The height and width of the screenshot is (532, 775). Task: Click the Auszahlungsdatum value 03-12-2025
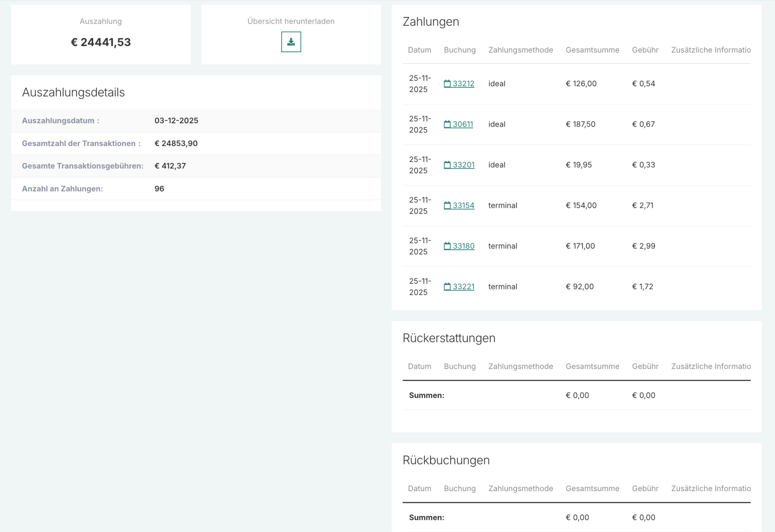[176, 121]
